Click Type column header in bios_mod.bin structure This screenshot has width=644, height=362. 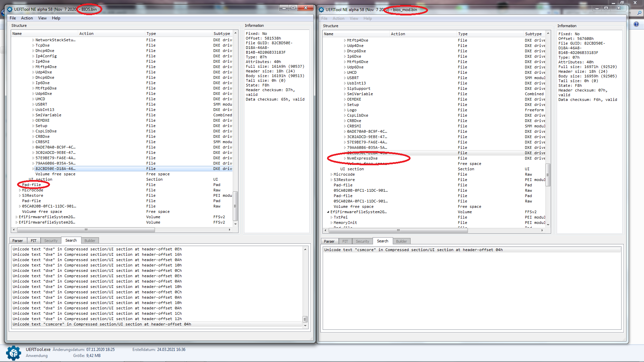tap(490, 34)
